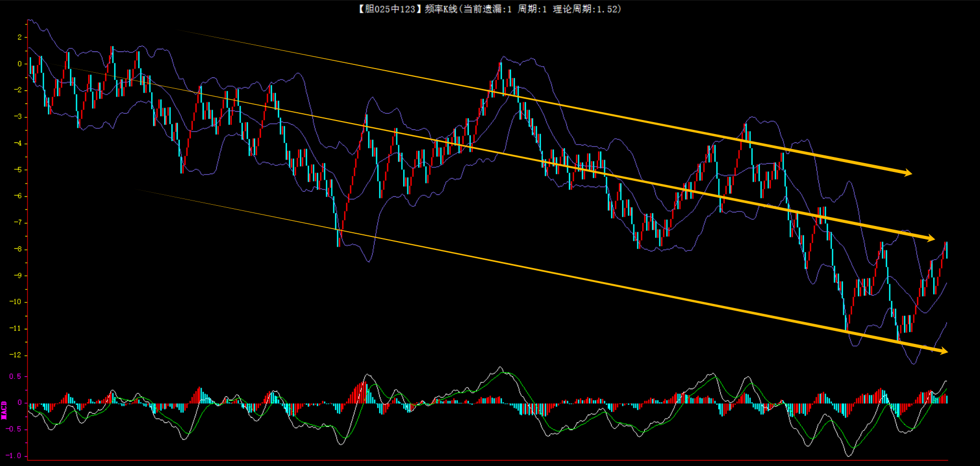Screen dimensions: 980x466
Task: Click the deepest white MACD line trough
Action: tap(849, 456)
